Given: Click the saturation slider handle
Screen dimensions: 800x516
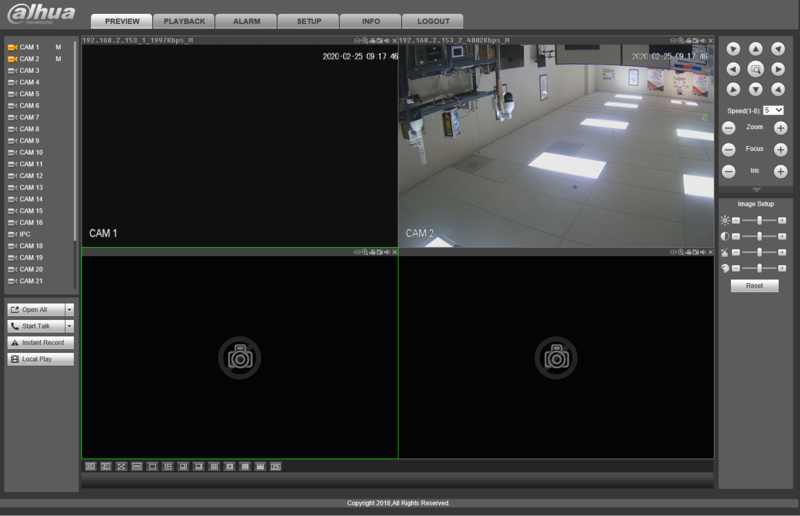Looking at the screenshot, I should (760, 252).
